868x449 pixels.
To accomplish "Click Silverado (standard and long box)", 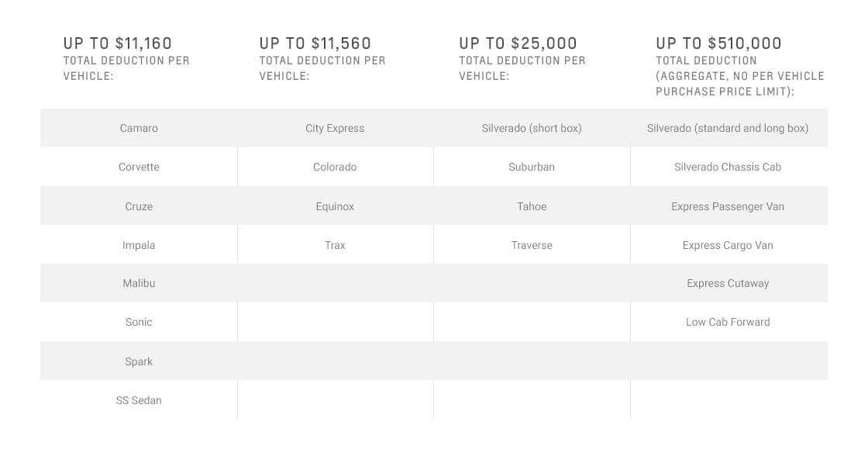I will coord(728,129).
